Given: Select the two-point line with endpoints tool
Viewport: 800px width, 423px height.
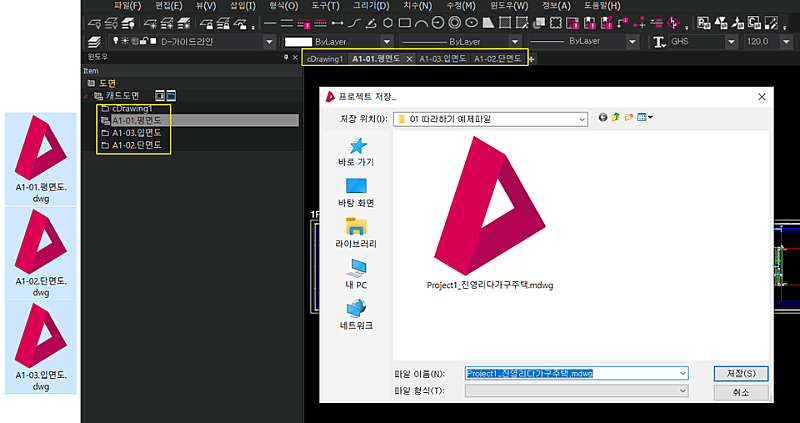Looking at the screenshot, I should click(x=337, y=23).
